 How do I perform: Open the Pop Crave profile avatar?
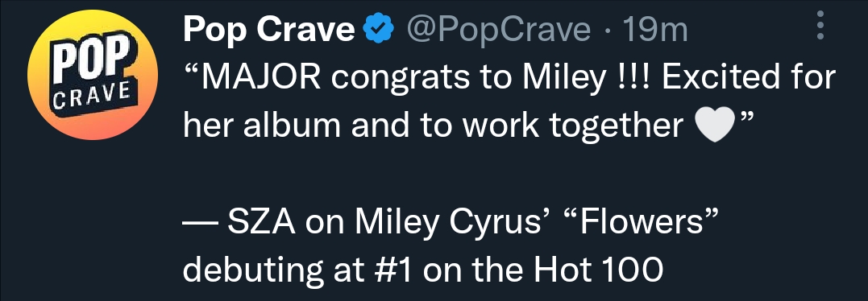point(93,75)
